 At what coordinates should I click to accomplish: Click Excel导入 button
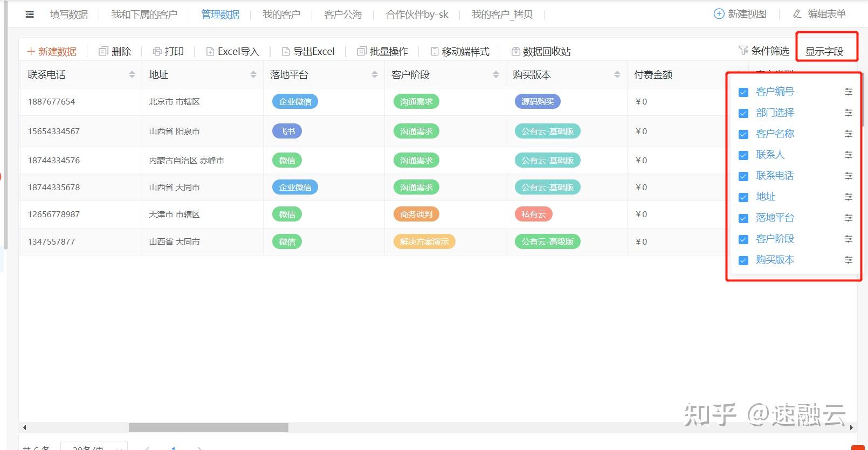(x=233, y=51)
